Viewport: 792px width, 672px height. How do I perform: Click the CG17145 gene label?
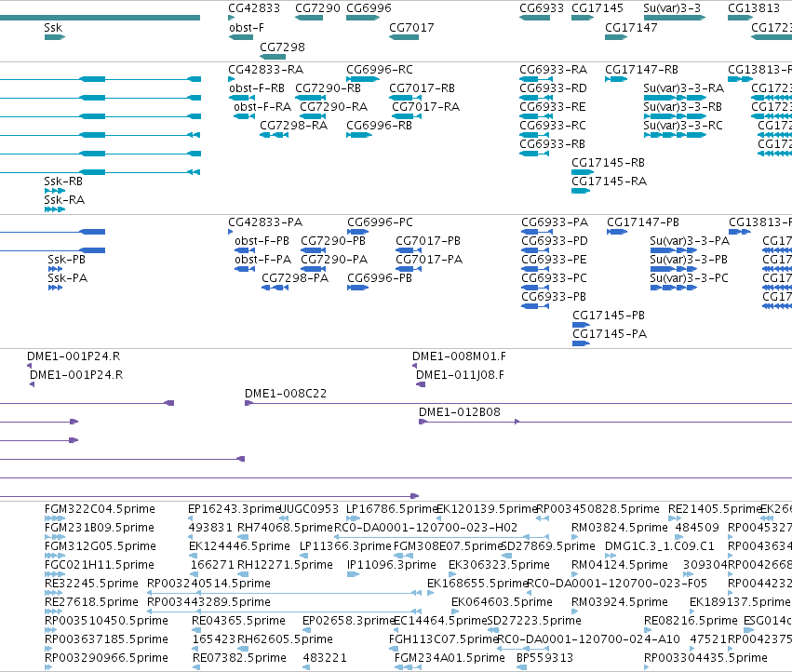(597, 8)
